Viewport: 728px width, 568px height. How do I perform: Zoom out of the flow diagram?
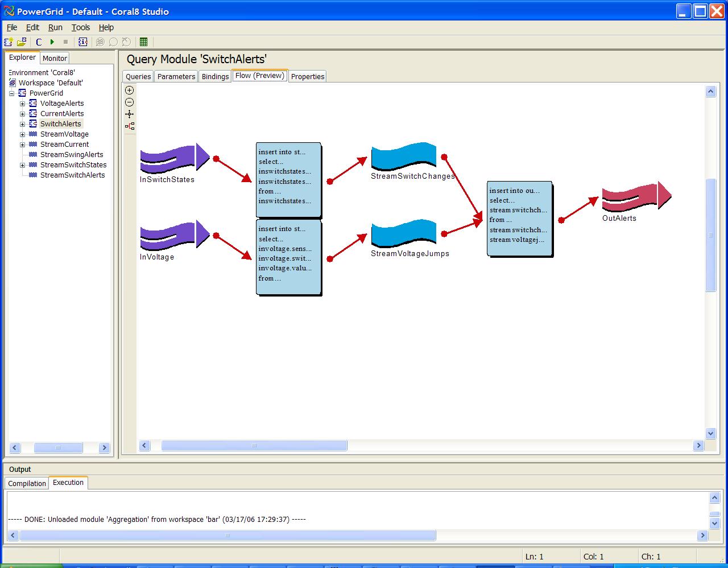[130, 102]
